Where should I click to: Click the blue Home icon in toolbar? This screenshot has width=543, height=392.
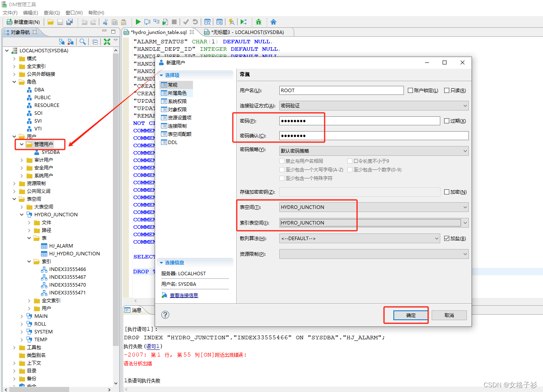coord(273,22)
